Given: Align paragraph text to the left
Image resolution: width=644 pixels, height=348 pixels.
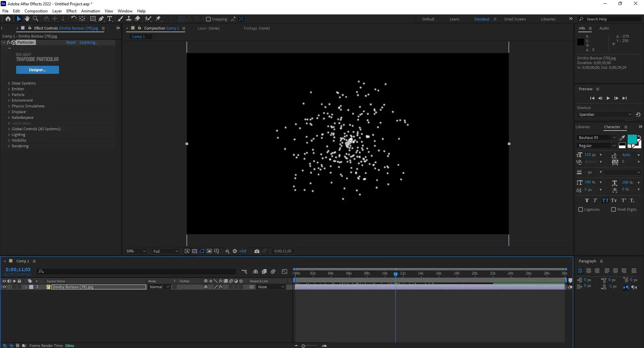Looking at the screenshot, I should (580, 271).
